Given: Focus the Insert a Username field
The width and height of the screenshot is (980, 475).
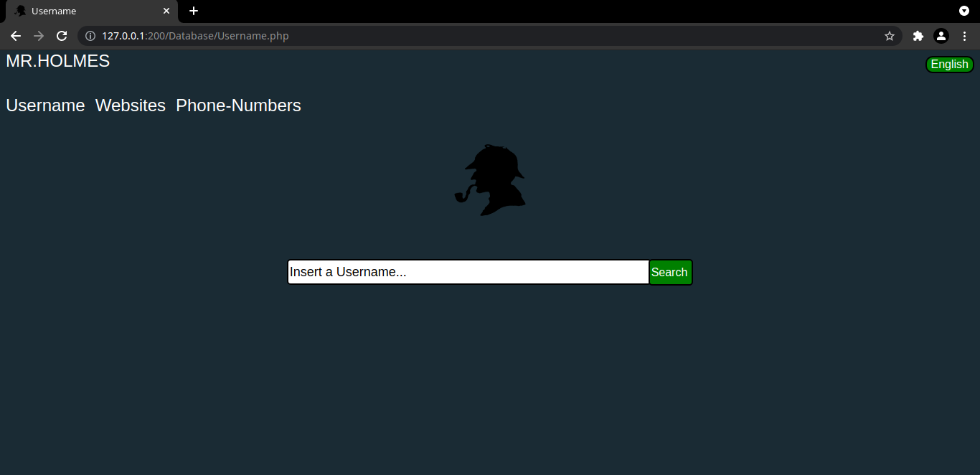Looking at the screenshot, I should (x=468, y=272).
